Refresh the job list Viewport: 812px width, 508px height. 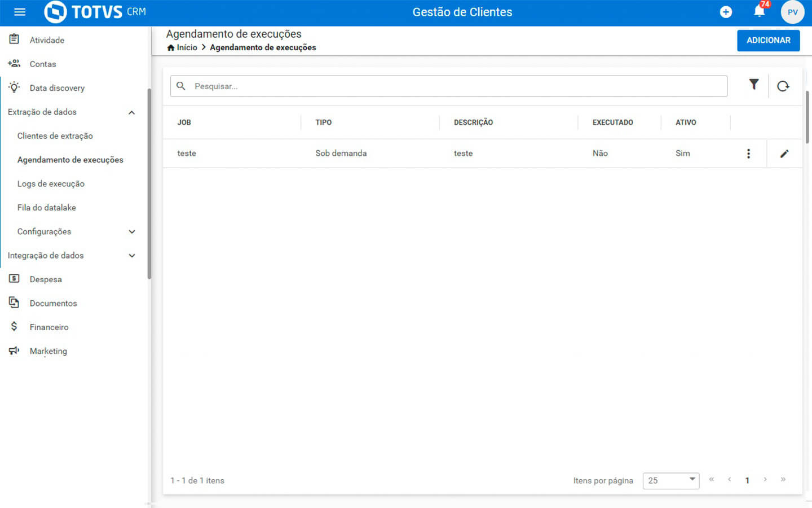click(x=783, y=86)
